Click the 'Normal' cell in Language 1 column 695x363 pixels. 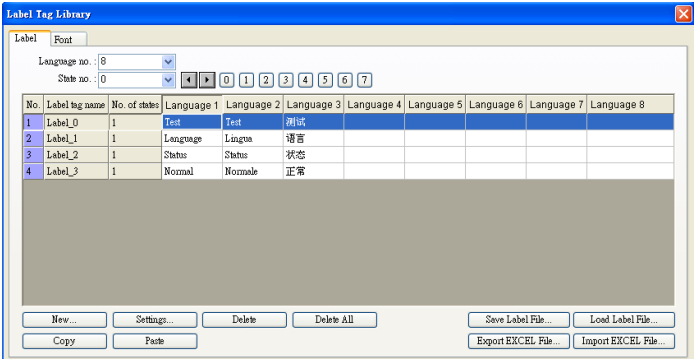(x=192, y=172)
